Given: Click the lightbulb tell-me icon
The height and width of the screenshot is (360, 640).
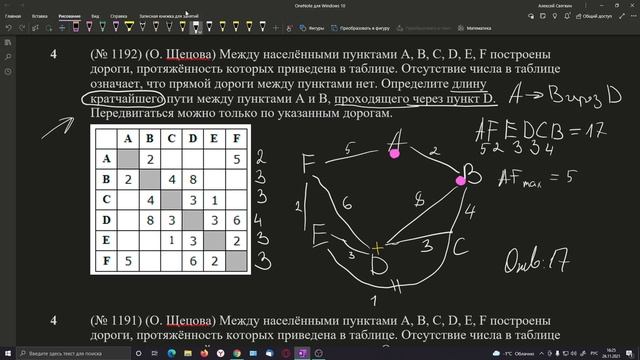Looking at the screenshot, I should click(x=554, y=16).
